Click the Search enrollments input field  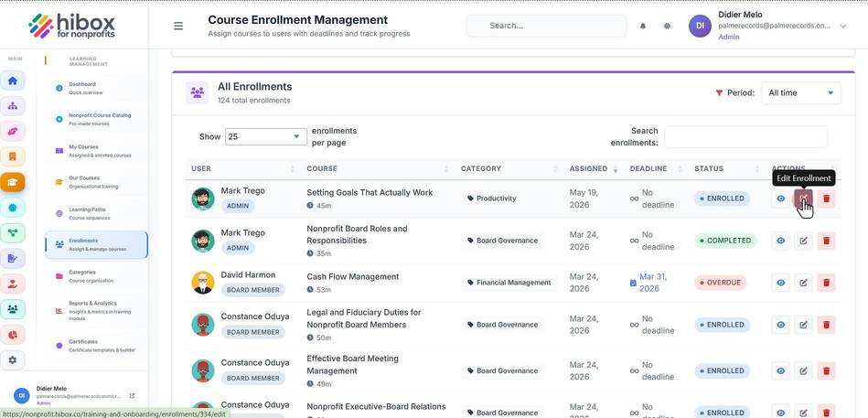click(x=745, y=137)
